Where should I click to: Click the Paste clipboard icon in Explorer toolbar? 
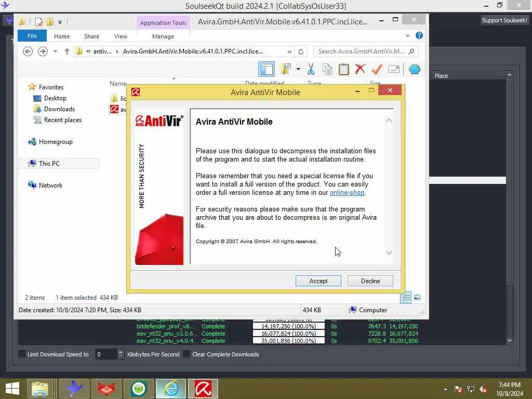click(344, 69)
